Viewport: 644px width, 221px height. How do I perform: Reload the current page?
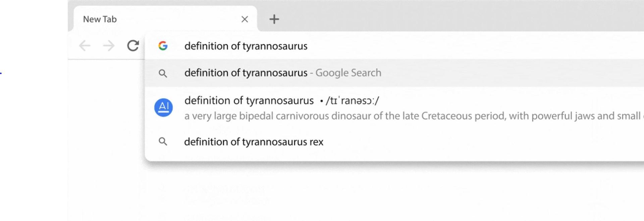click(x=133, y=46)
